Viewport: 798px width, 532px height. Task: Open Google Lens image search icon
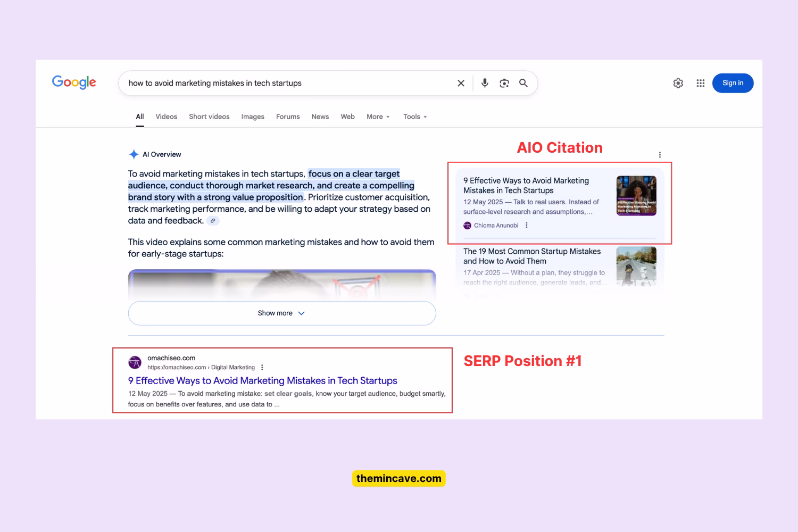click(x=504, y=83)
